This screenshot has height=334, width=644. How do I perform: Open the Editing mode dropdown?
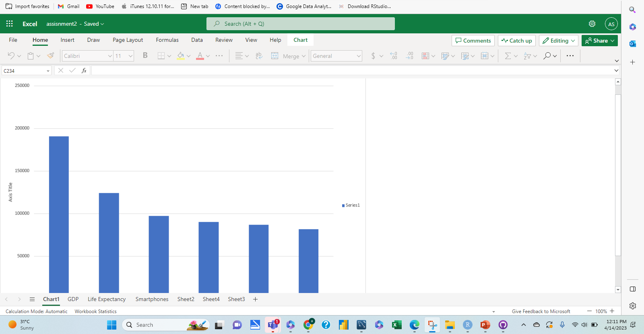coord(559,41)
